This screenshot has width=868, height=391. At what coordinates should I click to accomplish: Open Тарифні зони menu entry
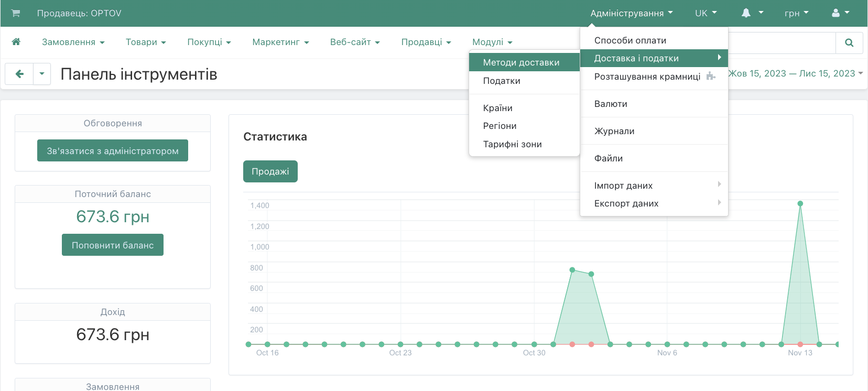click(512, 144)
